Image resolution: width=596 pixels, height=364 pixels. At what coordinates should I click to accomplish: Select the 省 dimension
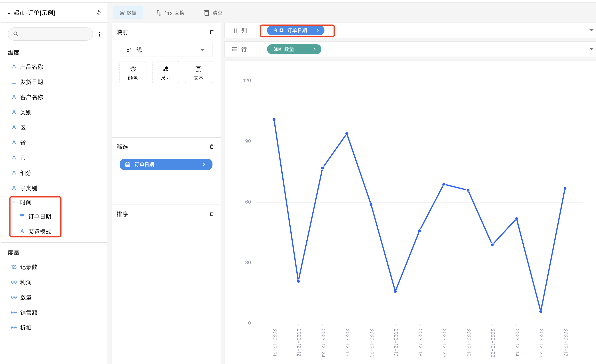[23, 143]
